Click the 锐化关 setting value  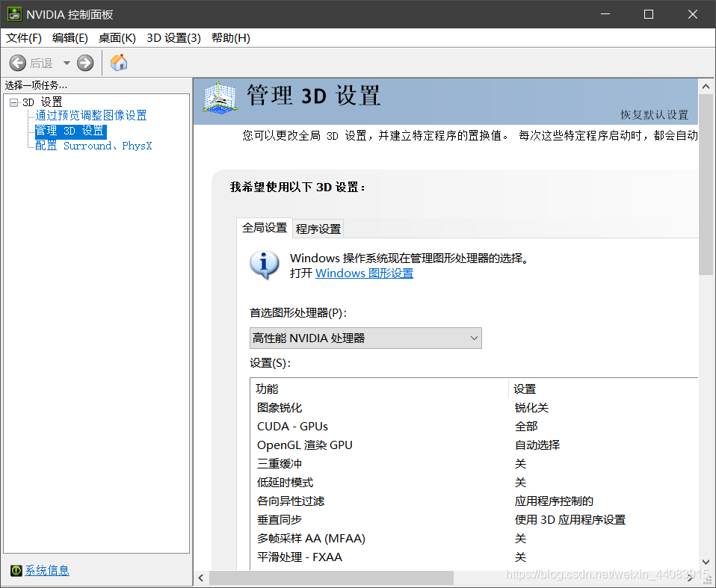tap(531, 408)
